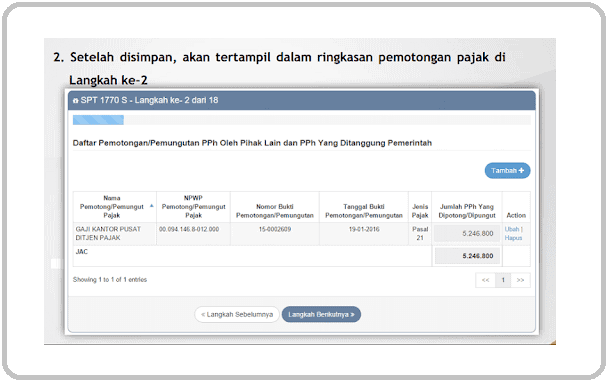Sort by Nama Pemotong/Pemungut Pajak arrow

tap(152, 206)
